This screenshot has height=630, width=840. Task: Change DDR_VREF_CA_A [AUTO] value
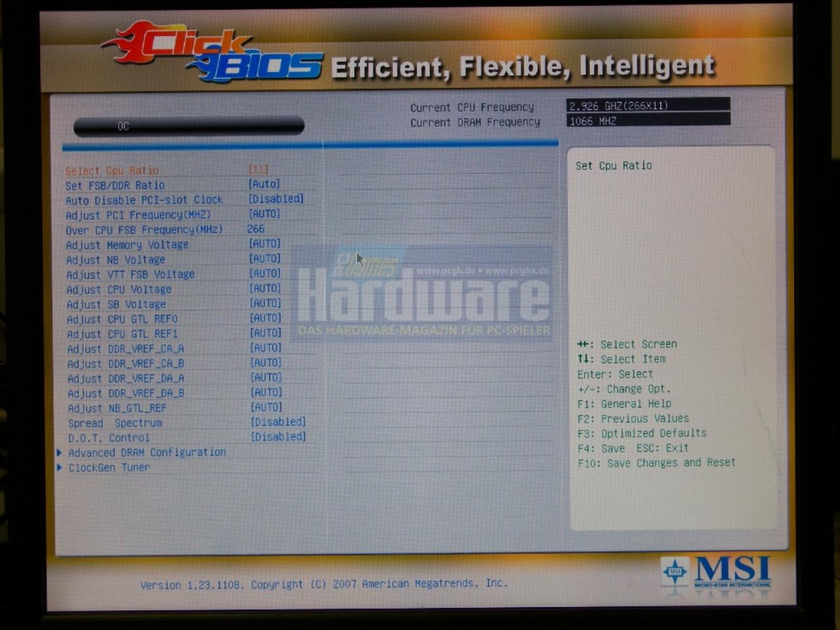pos(266,348)
